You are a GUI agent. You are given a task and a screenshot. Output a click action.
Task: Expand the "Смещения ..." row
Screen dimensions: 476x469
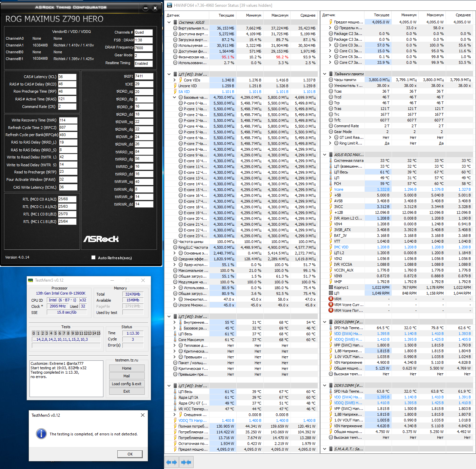pos(175,415)
